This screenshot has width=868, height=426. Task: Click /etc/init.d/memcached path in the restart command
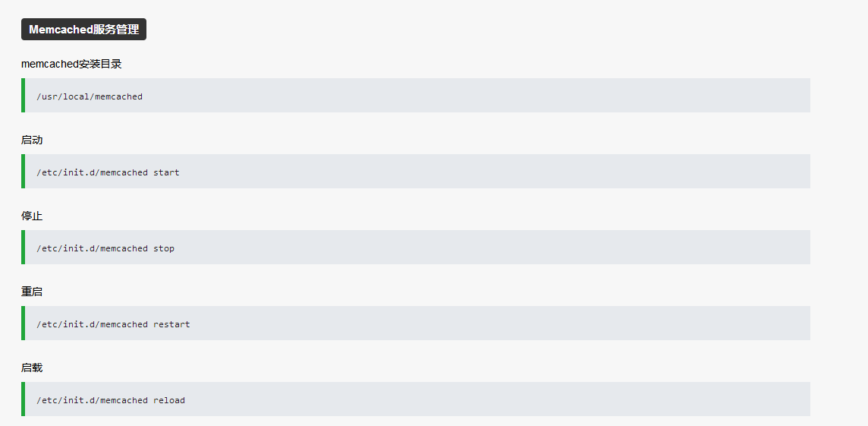click(x=93, y=324)
